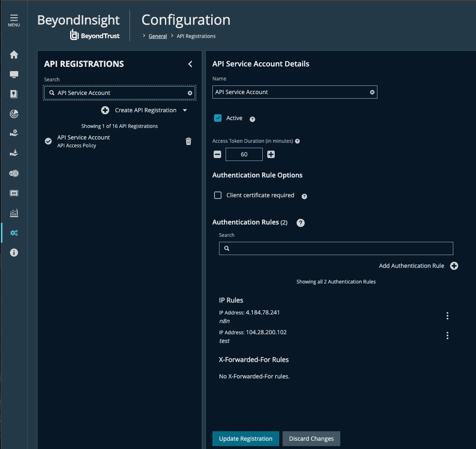Follow the General breadcrumb link
This screenshot has height=449, width=476.
click(158, 36)
